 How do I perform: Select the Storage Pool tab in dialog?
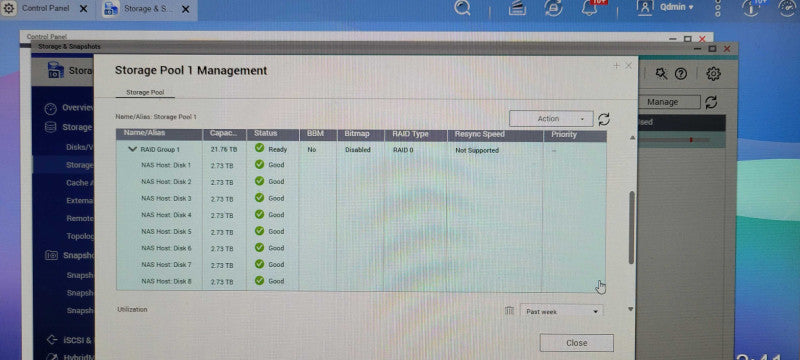click(145, 93)
